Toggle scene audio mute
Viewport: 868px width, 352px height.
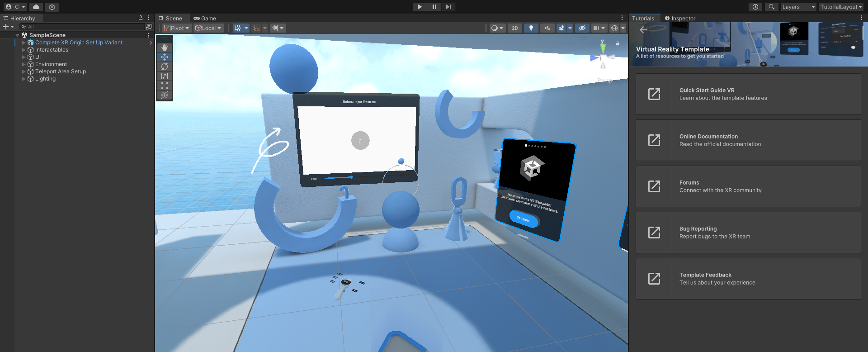click(x=547, y=28)
